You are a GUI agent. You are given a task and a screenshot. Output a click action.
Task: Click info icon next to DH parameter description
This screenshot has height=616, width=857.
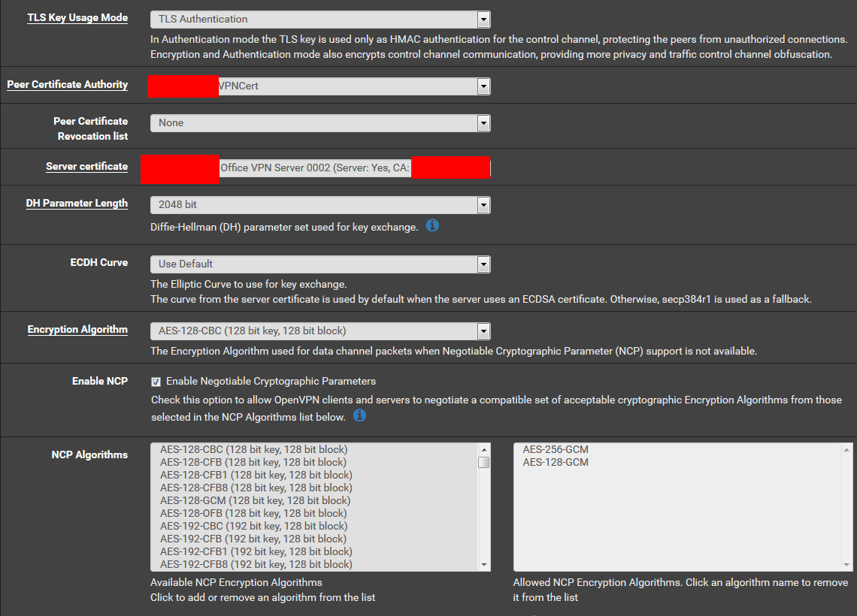click(x=432, y=225)
